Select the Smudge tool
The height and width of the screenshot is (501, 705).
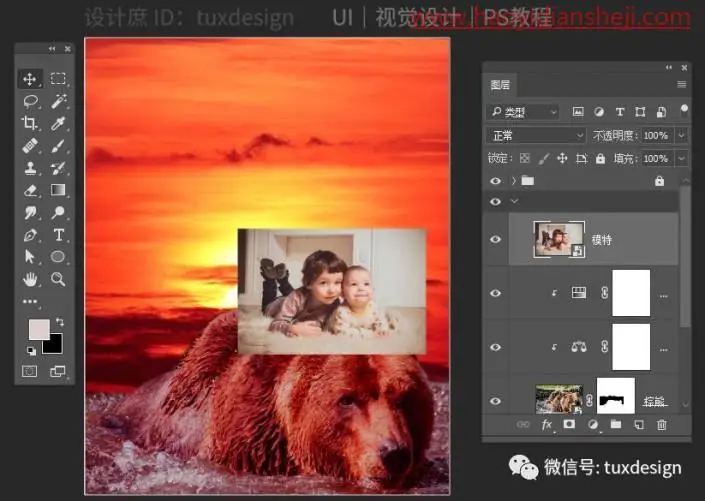(x=30, y=212)
